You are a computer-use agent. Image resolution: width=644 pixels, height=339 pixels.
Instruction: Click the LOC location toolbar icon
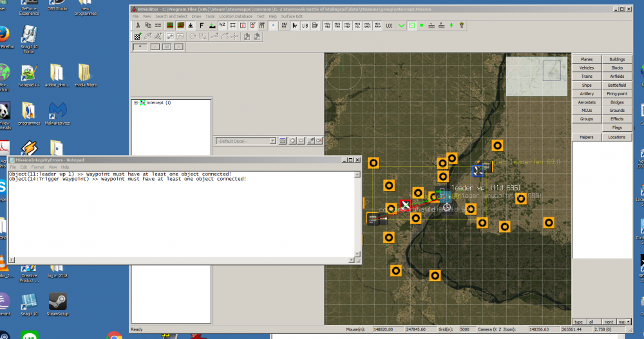(389, 25)
